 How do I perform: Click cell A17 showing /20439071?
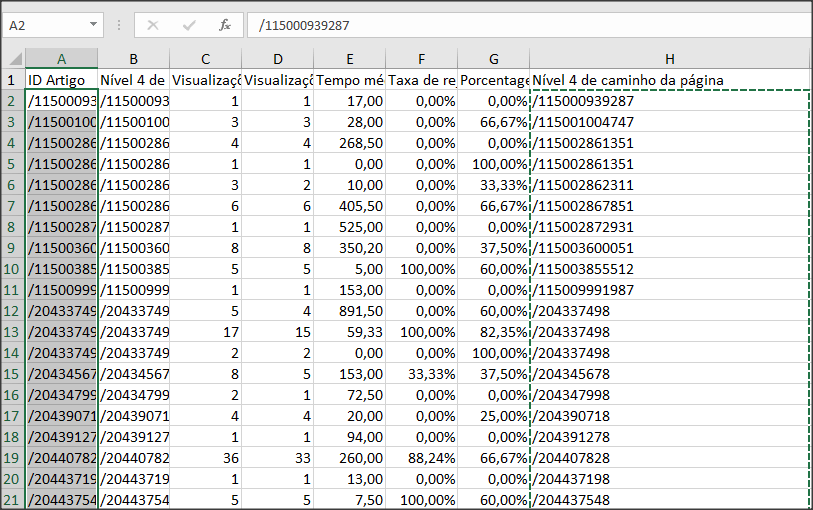[61, 416]
